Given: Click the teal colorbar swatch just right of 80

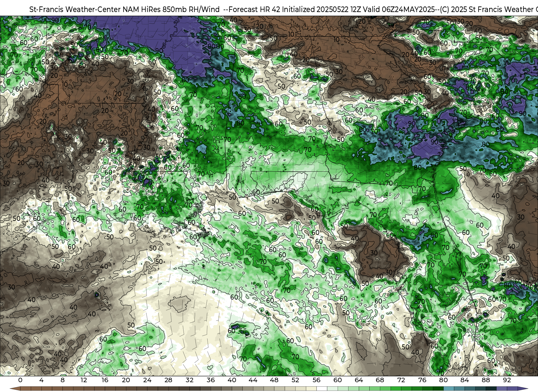Looking at the screenshot, I should pos(449,389).
